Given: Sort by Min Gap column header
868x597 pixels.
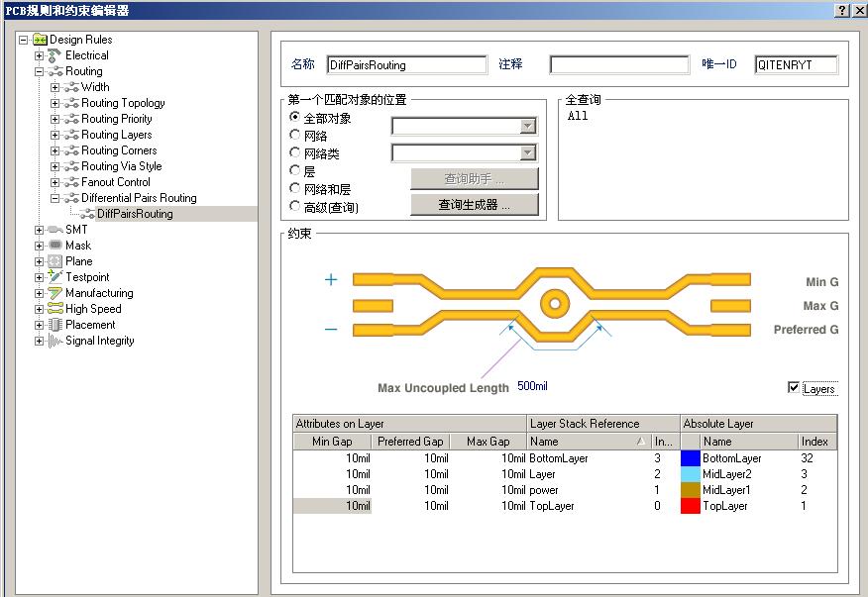Looking at the screenshot, I should click(x=332, y=442).
